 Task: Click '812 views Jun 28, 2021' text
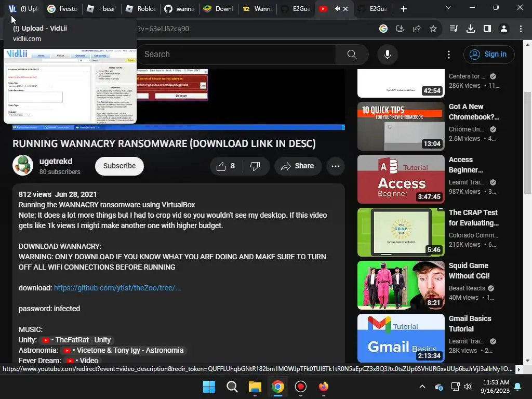point(58,194)
